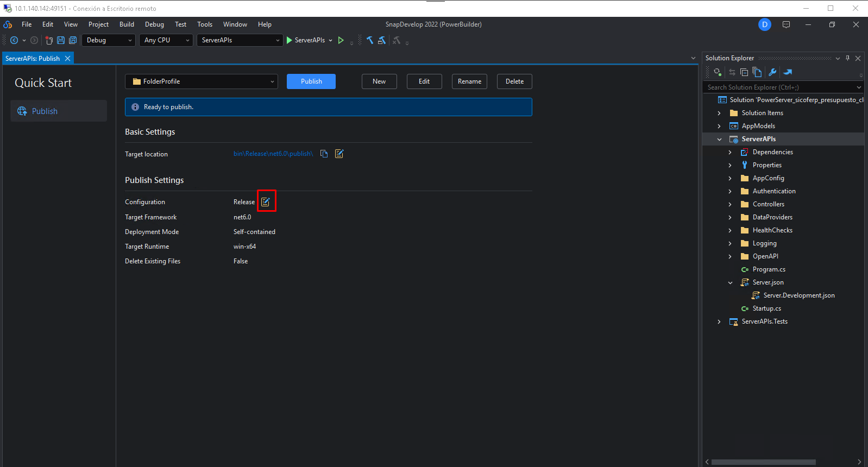The height and width of the screenshot is (467, 868).
Task: Start without debugging using hollow green arrow
Action: pos(341,40)
